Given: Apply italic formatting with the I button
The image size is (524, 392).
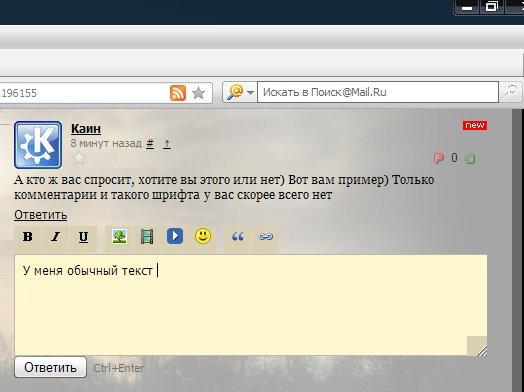Looking at the screenshot, I should point(55,237).
